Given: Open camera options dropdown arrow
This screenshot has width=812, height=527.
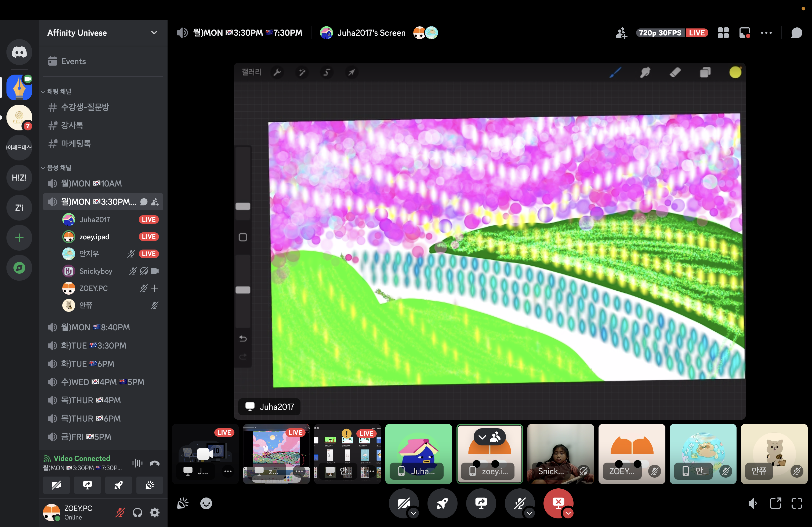Looking at the screenshot, I should click(x=413, y=513).
